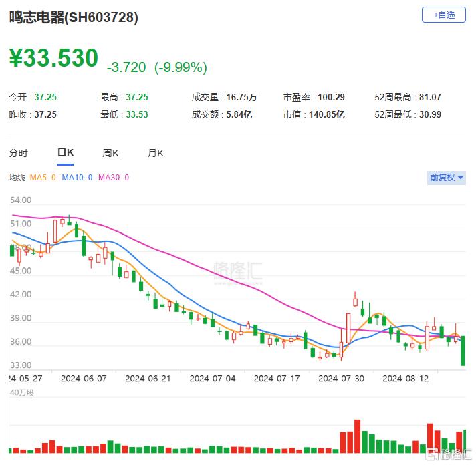Click the last large green candlestick
Screen dimensions: 476x465
[x=463, y=351]
